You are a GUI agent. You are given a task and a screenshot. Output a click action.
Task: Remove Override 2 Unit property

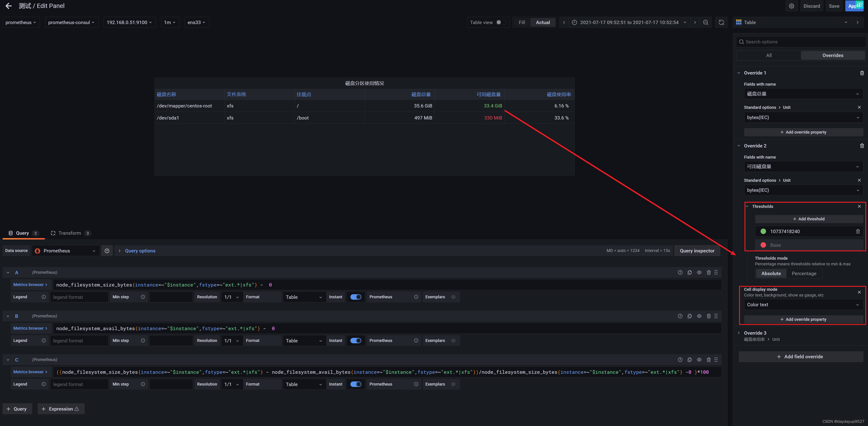click(859, 180)
